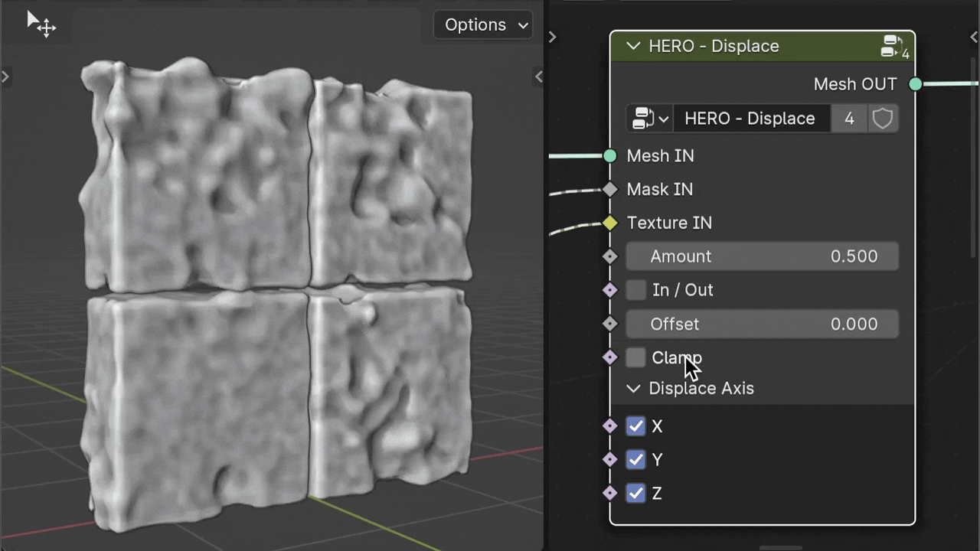Collapse the HERO - Displace node
980x551 pixels.
(x=633, y=46)
